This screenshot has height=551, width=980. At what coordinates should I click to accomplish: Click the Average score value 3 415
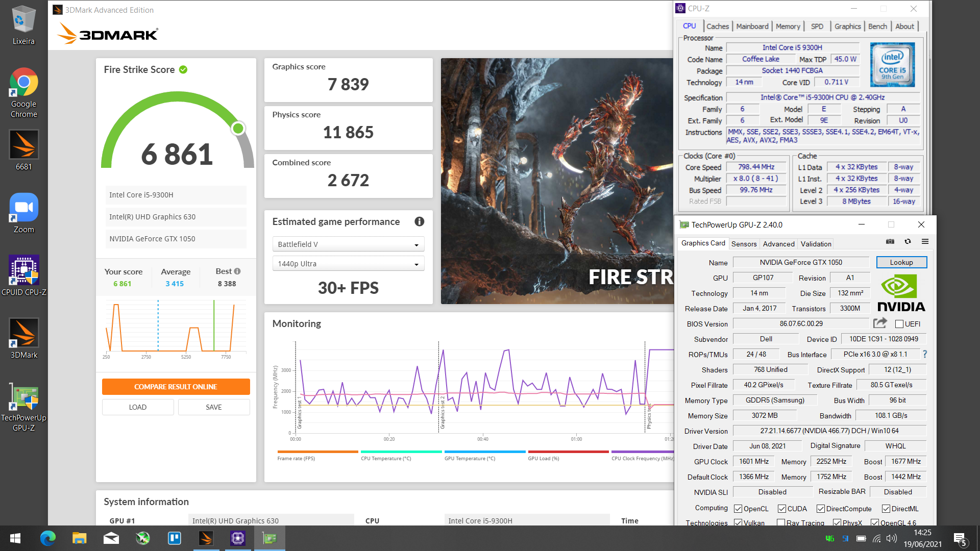175,284
